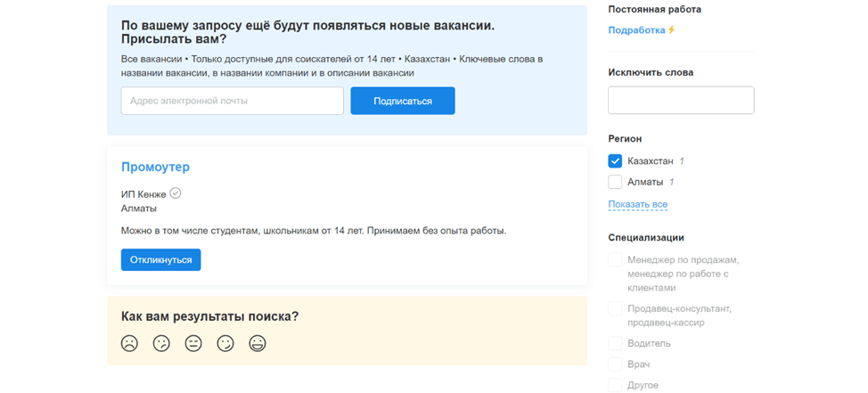Rate search results with the slightly smiling face
This screenshot has width=868, height=393.
[x=225, y=344]
